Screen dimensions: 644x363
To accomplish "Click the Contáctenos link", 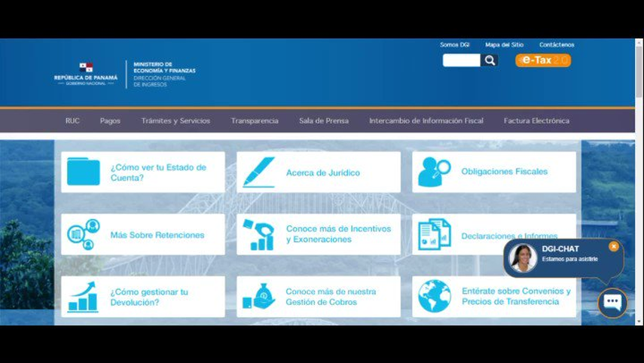I will point(557,44).
